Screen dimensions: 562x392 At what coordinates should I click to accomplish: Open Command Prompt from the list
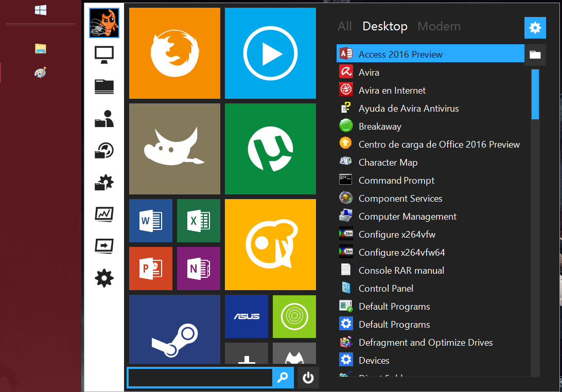click(x=396, y=181)
